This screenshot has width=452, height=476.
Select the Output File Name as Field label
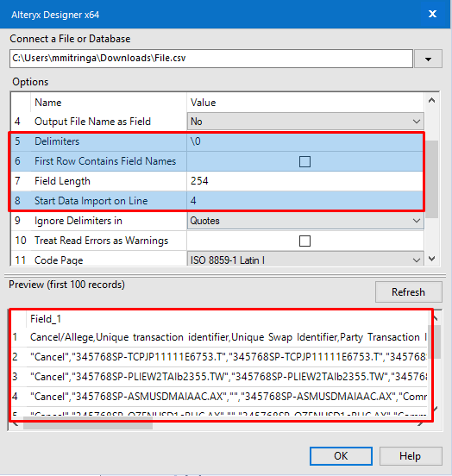pyautogui.click(x=92, y=122)
